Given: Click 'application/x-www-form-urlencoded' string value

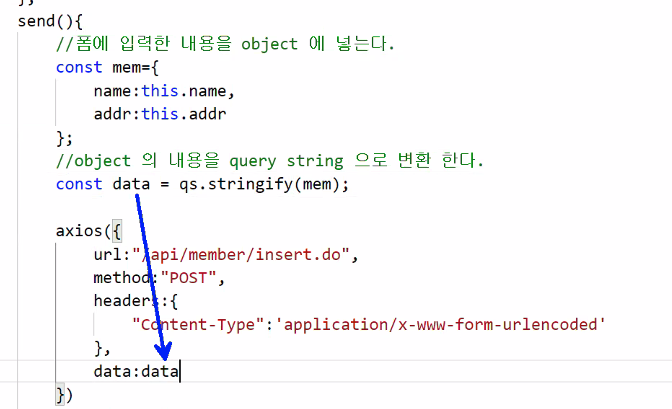Looking at the screenshot, I should [x=441, y=325].
